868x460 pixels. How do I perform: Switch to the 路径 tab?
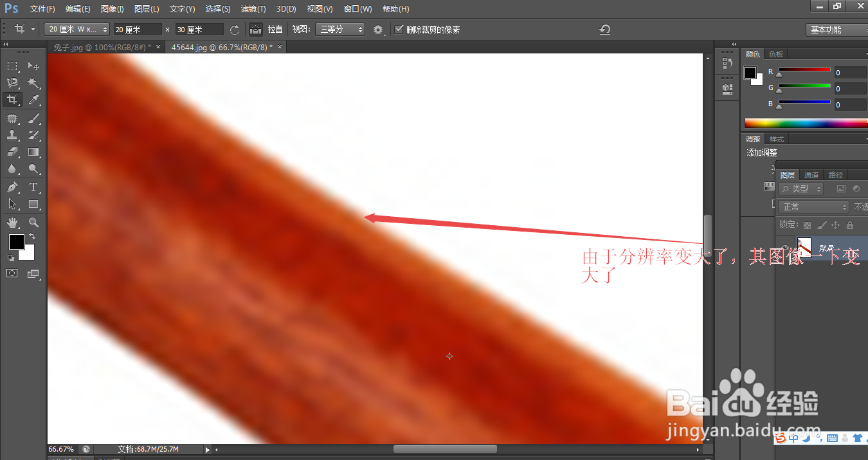[836, 175]
